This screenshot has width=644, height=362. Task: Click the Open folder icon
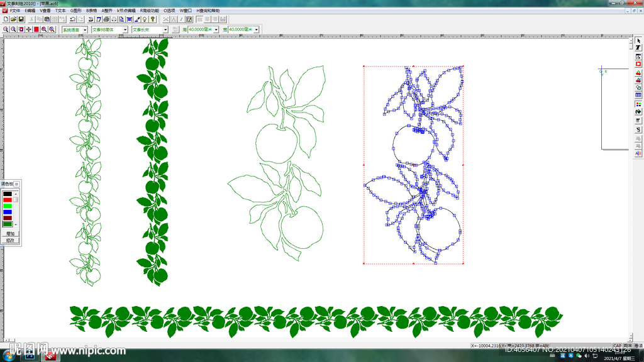point(13,19)
